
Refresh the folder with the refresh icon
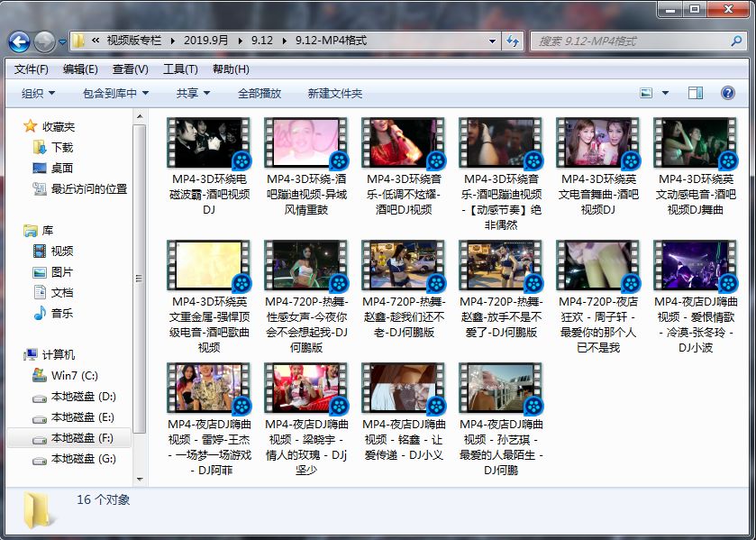pyautogui.click(x=513, y=41)
